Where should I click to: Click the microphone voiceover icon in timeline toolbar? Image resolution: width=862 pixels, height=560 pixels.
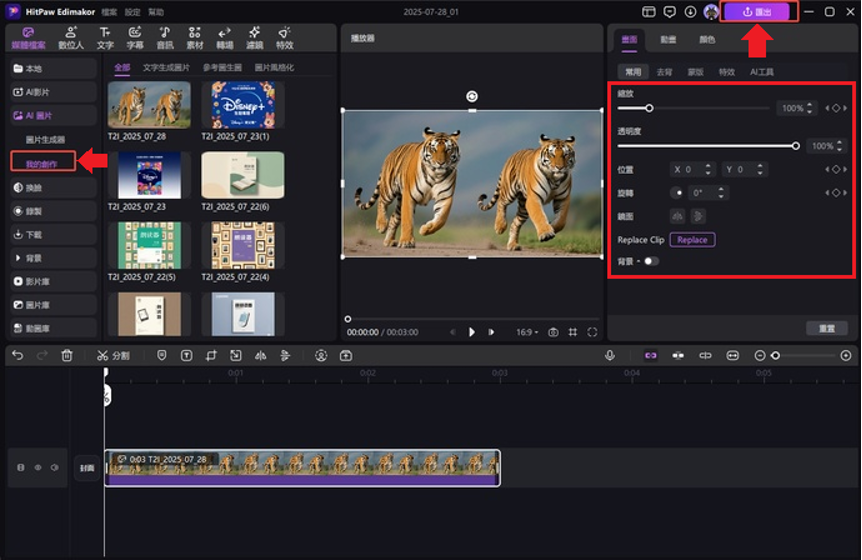[x=609, y=355]
